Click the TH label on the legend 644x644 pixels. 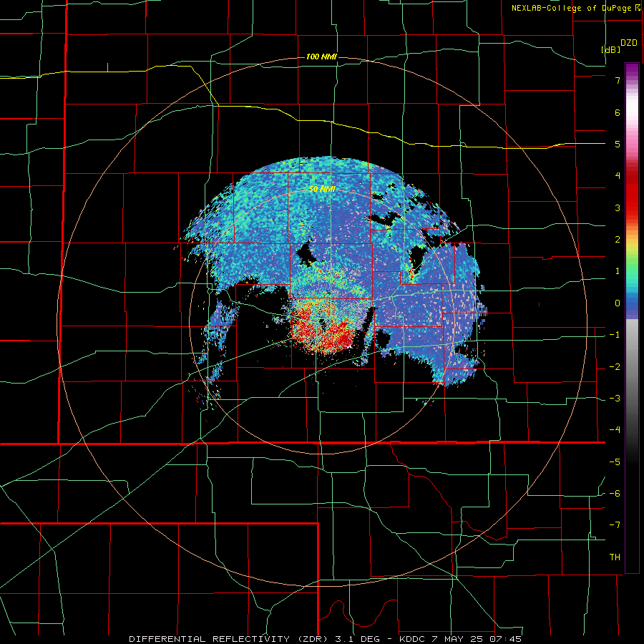tap(615, 557)
